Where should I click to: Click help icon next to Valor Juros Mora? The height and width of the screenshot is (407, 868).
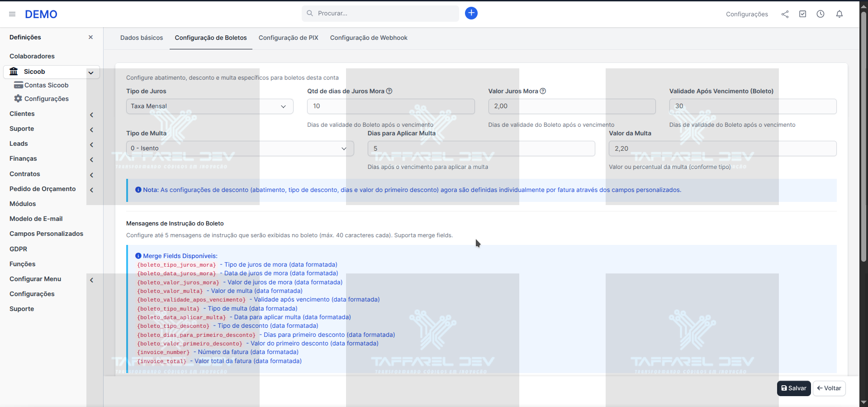pos(543,91)
